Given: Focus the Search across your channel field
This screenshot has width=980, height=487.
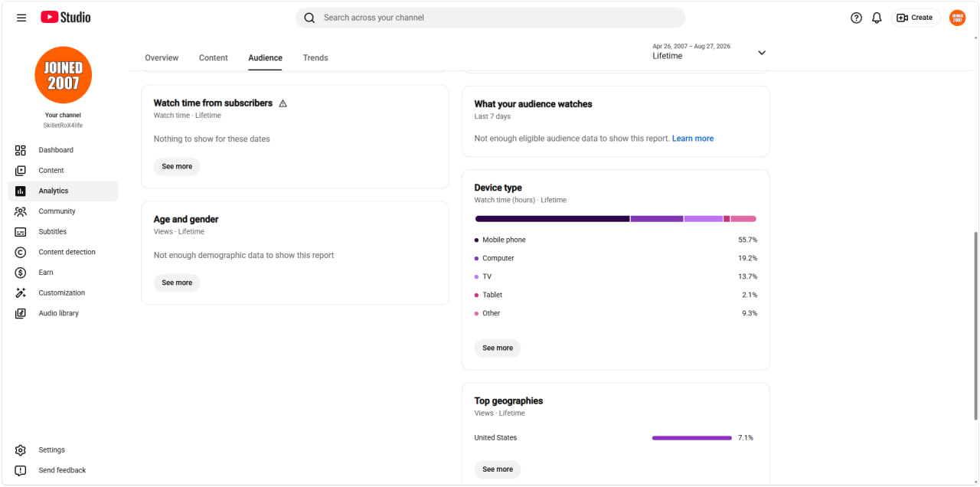Looking at the screenshot, I should [x=490, y=18].
